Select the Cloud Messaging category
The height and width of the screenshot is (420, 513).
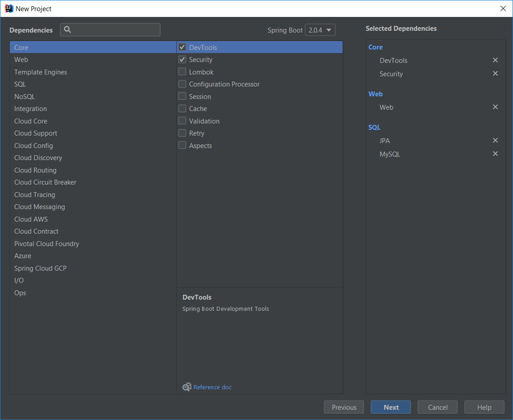click(x=93, y=207)
